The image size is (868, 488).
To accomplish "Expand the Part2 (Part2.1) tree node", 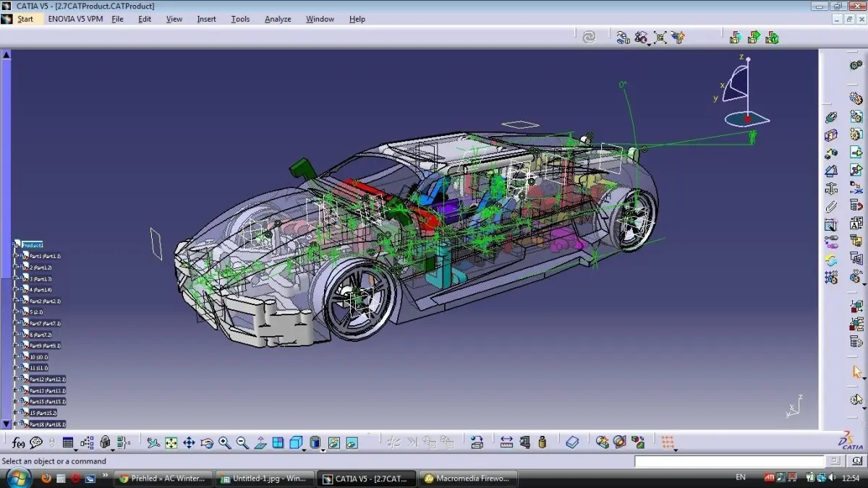I will [x=16, y=301].
